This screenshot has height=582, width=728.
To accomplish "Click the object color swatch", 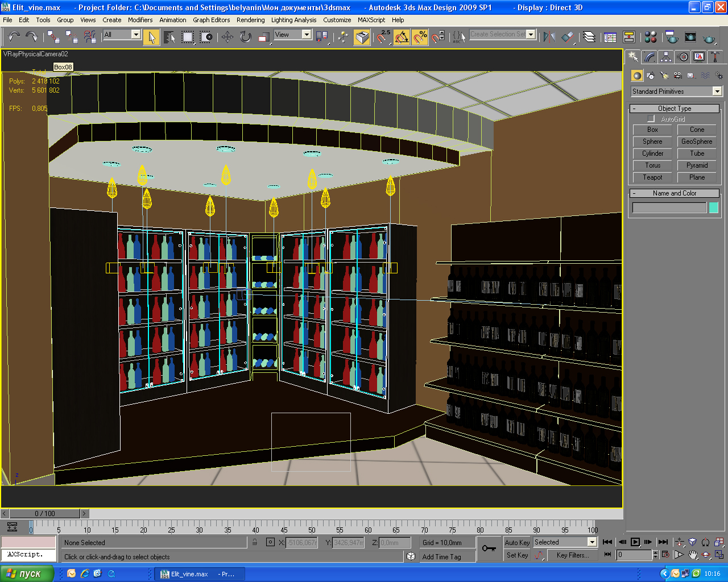I will tap(714, 208).
